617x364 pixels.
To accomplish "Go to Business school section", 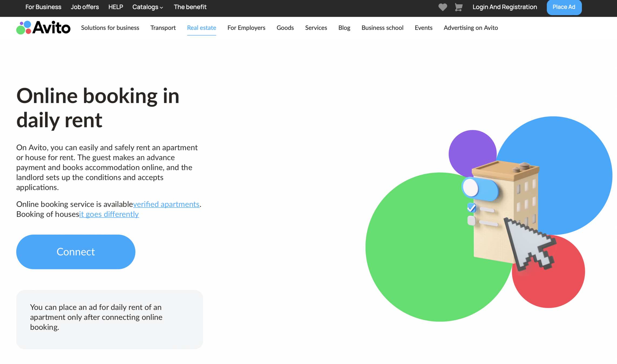I will tap(382, 28).
